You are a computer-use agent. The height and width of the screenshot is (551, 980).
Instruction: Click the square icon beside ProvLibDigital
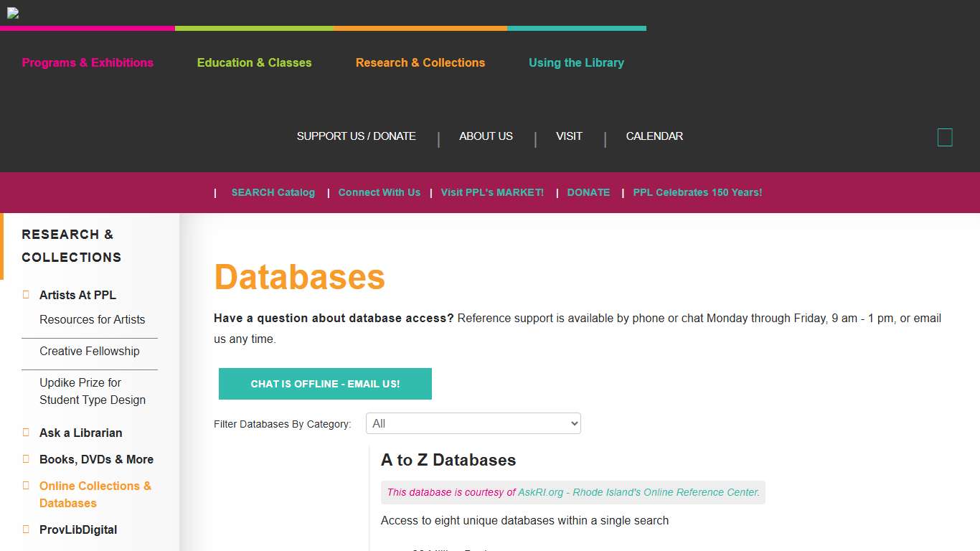pos(26,529)
